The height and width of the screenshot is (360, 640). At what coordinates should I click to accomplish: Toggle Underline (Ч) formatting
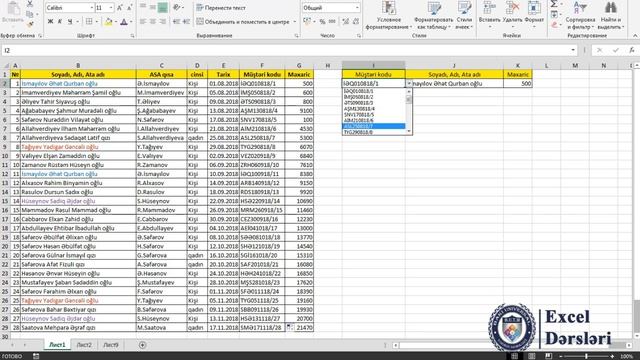pyautogui.click(x=70, y=22)
